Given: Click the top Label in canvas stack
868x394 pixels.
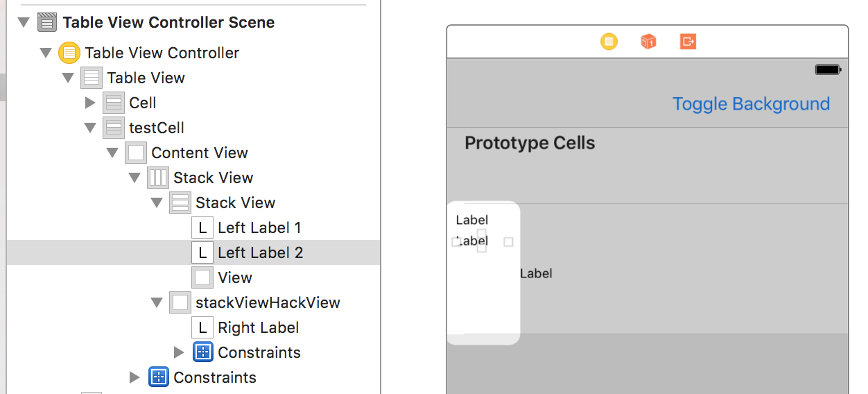Looking at the screenshot, I should click(472, 220).
